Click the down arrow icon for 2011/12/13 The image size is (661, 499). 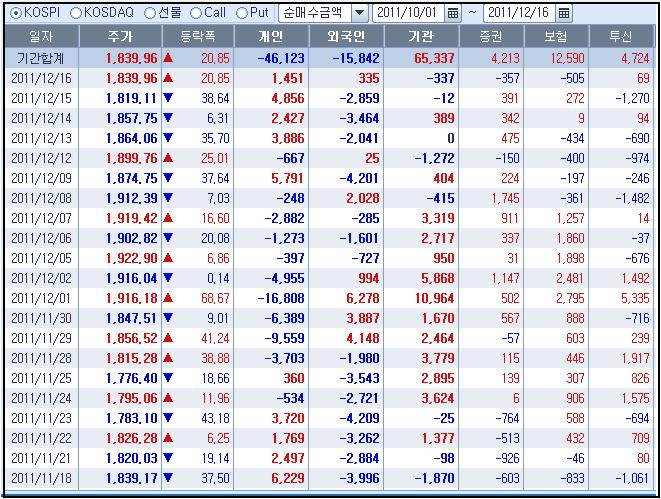point(168,138)
